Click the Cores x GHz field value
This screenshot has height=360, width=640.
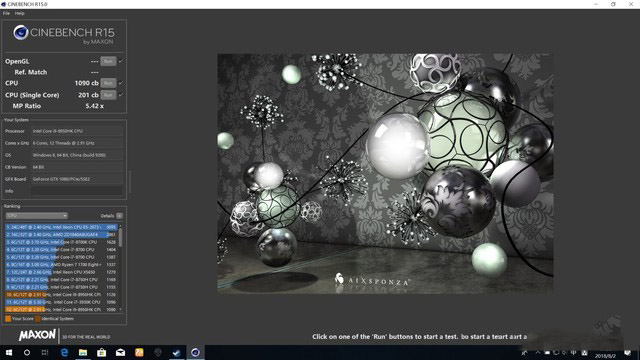(77, 143)
